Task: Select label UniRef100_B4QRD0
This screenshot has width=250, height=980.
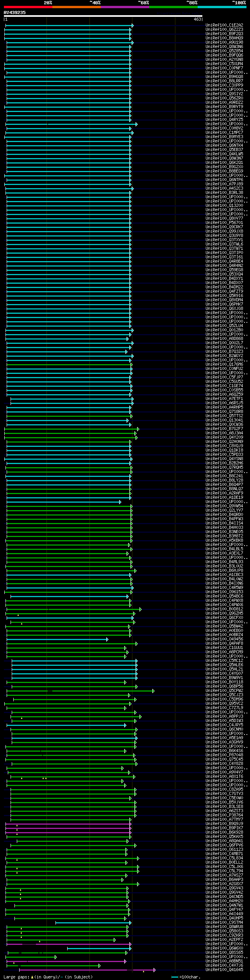Action: coord(224,515)
